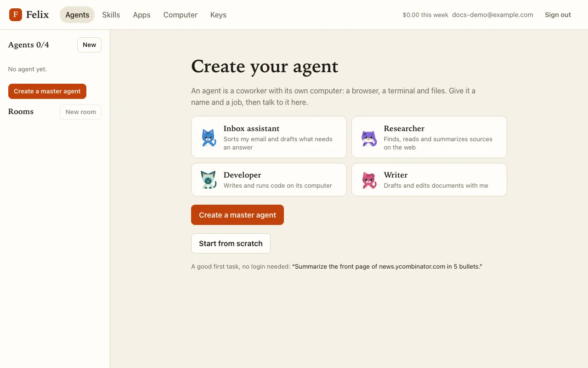Click the Rooms sidebar heading
This screenshot has height=368, width=588.
[21, 112]
